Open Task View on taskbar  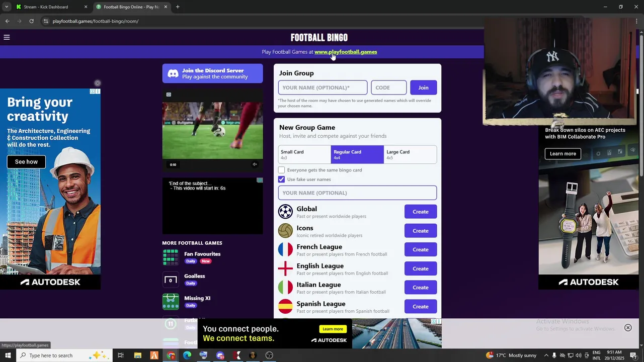pyautogui.click(x=121, y=355)
